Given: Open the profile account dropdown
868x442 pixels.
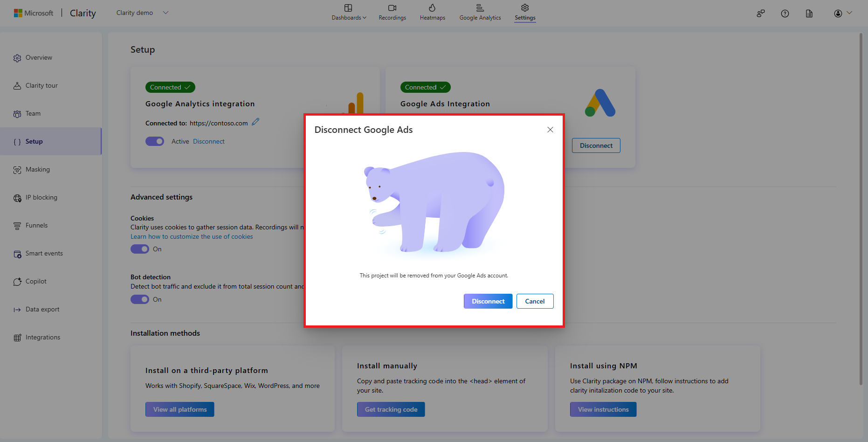Looking at the screenshot, I should [x=841, y=13].
